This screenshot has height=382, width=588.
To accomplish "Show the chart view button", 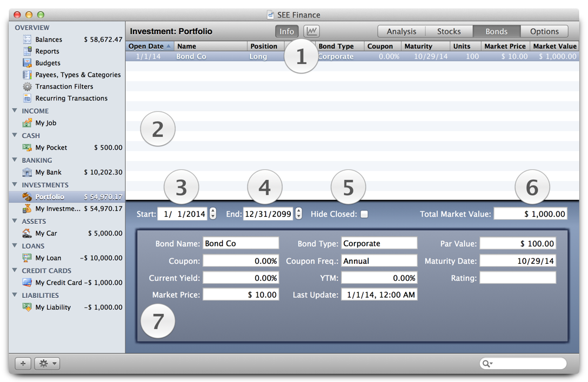I will click(x=312, y=31).
